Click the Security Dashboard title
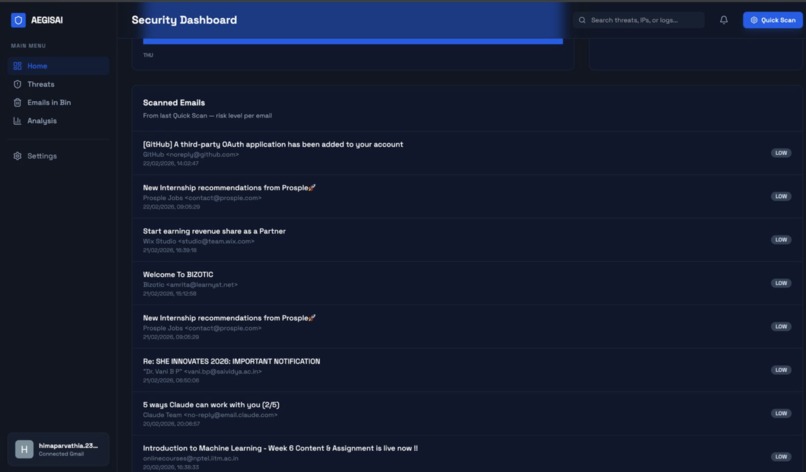Image resolution: width=806 pixels, height=472 pixels. point(184,20)
